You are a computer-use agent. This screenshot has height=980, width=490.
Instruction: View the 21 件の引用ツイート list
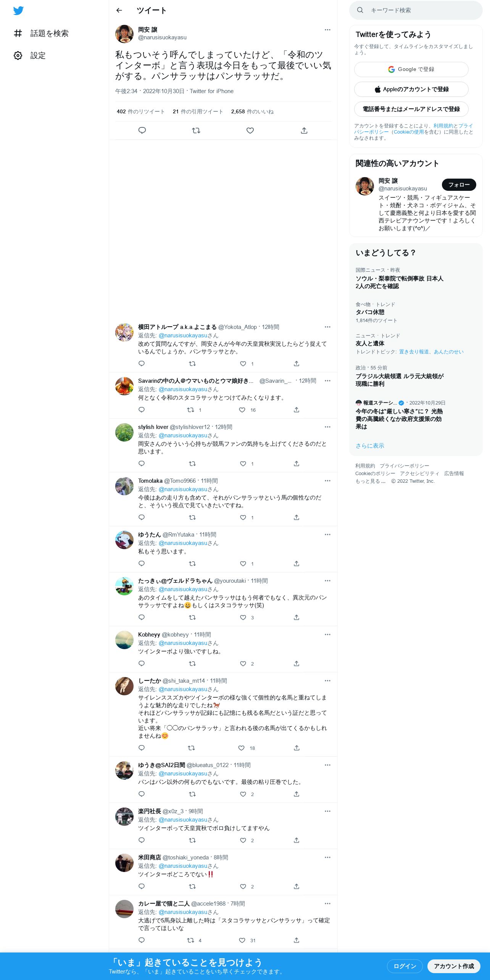tap(198, 112)
